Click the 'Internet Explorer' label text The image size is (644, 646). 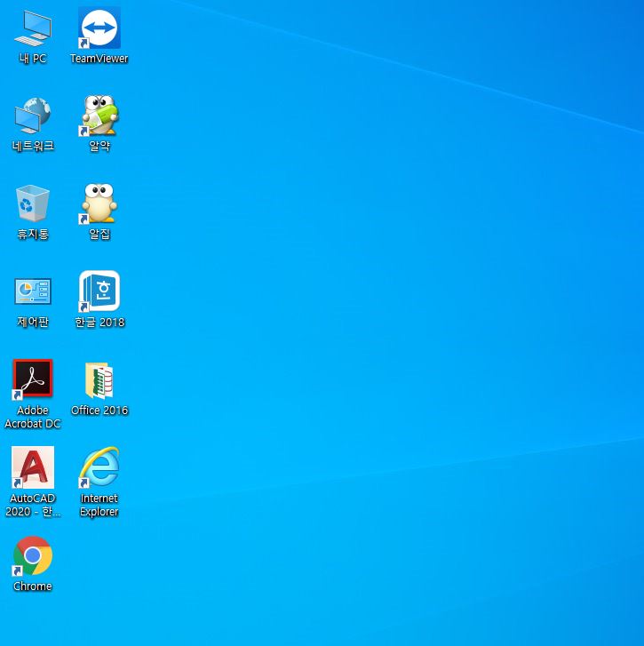[x=99, y=505]
